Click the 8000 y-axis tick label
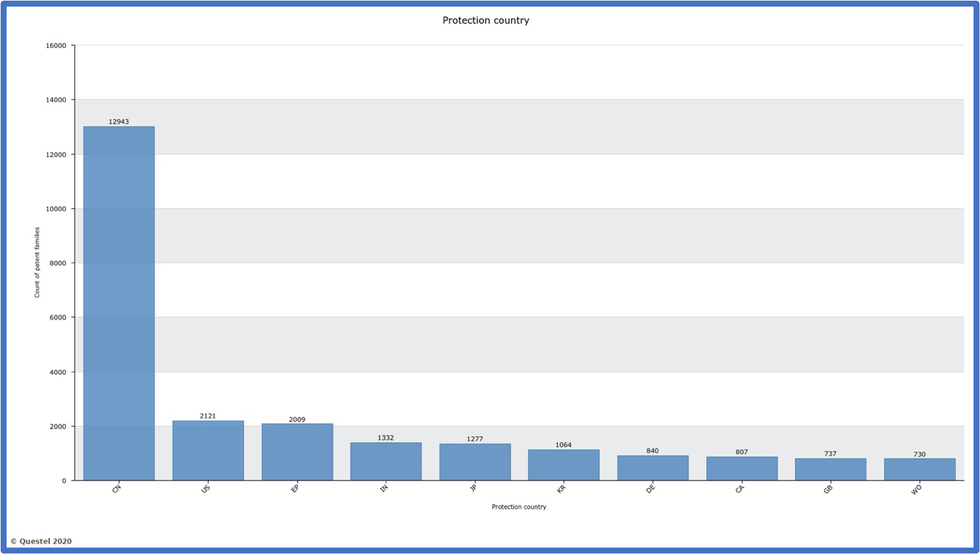980x554 pixels. point(58,263)
